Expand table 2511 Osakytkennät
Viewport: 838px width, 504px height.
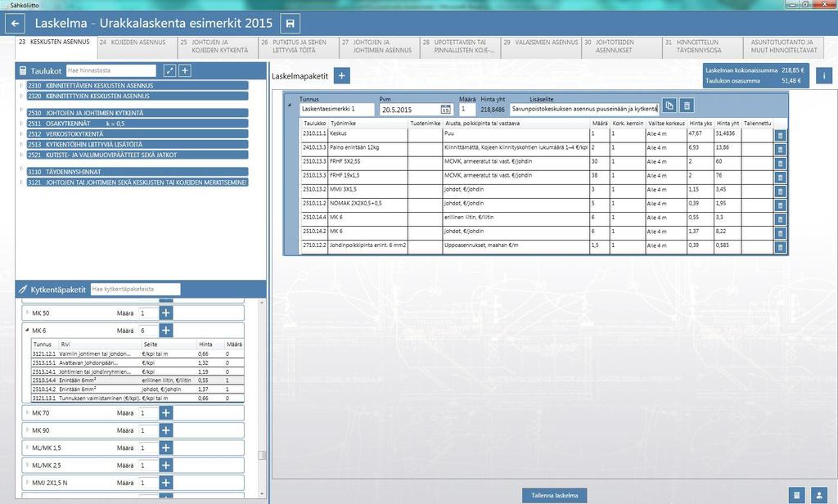click(x=21, y=124)
